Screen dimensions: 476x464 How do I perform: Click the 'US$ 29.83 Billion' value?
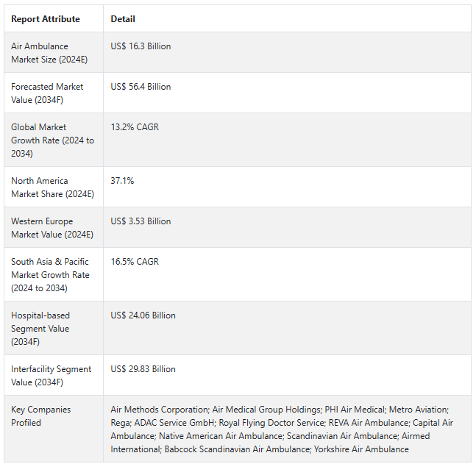(x=143, y=369)
